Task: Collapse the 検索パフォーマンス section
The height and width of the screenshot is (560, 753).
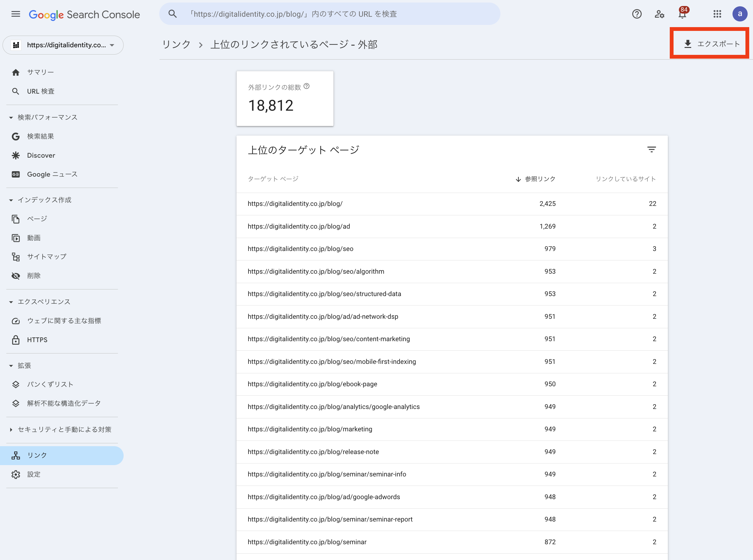Action: pyautogui.click(x=11, y=118)
